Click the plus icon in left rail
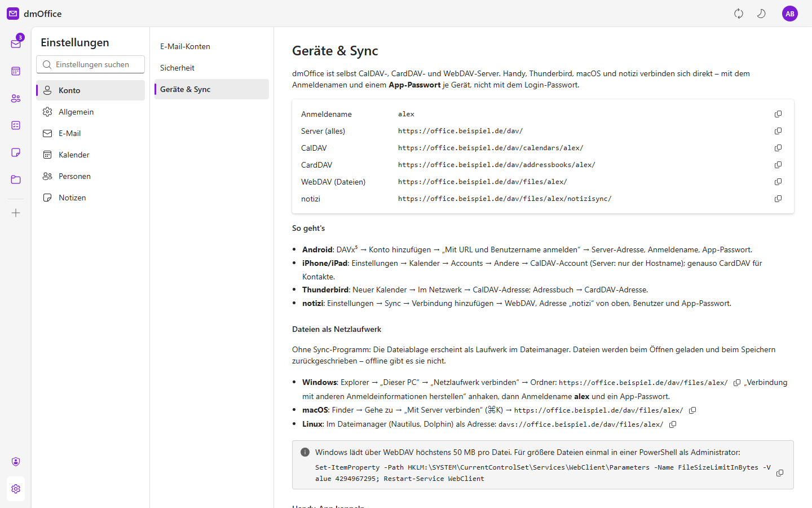 16,213
